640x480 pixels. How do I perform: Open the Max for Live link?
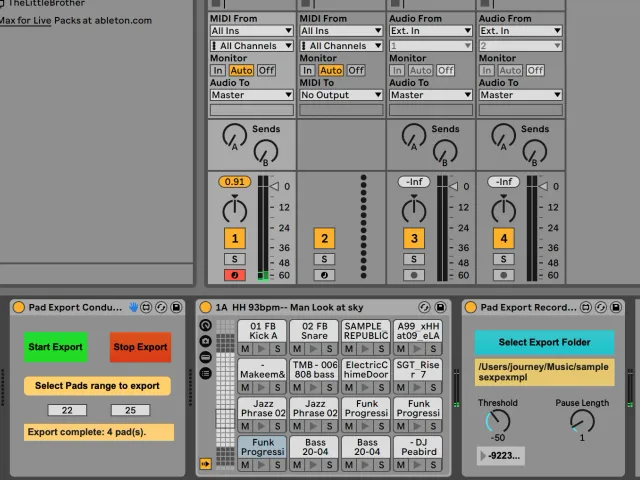pyautogui.click(x=25, y=20)
